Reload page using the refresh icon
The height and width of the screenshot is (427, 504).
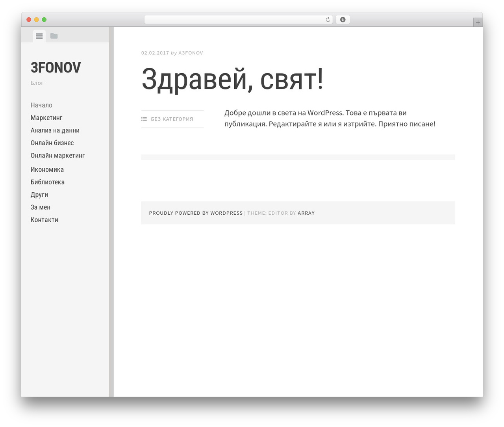click(328, 20)
